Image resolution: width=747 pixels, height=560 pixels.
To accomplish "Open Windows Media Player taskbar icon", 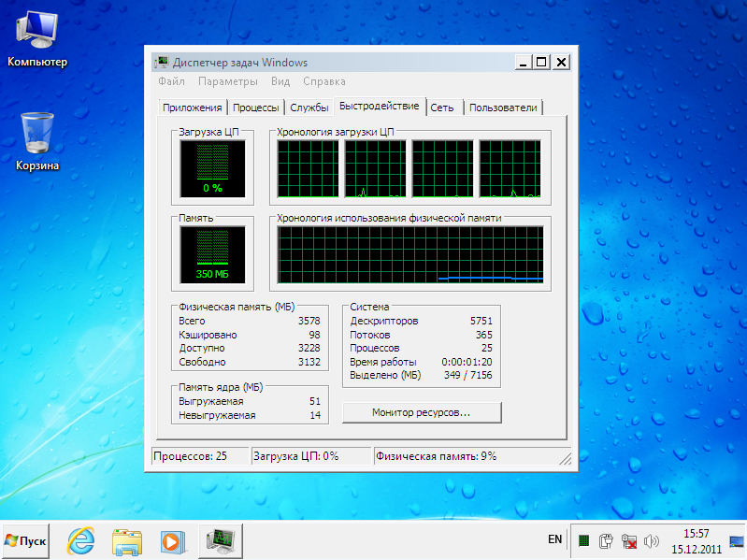I will 171,541.
